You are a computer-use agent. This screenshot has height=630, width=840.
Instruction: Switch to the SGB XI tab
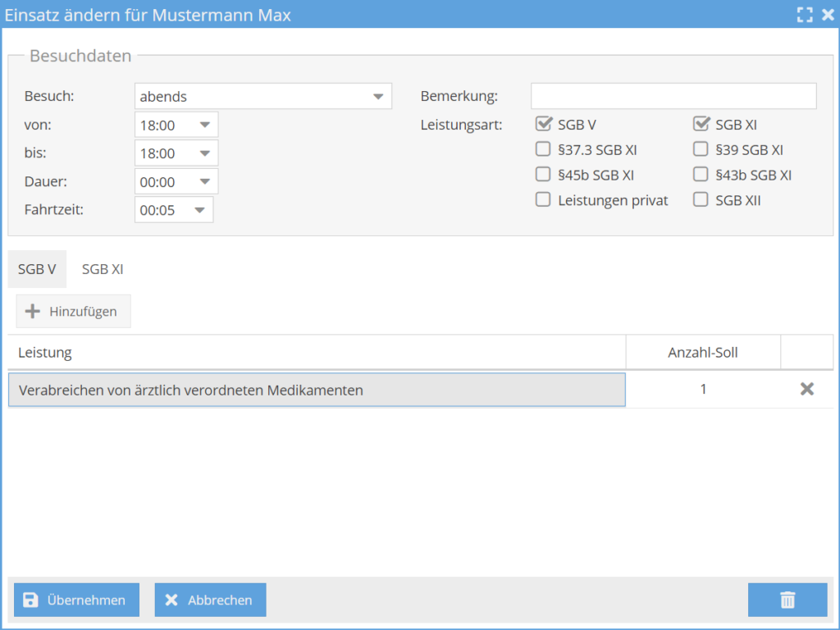coord(102,268)
